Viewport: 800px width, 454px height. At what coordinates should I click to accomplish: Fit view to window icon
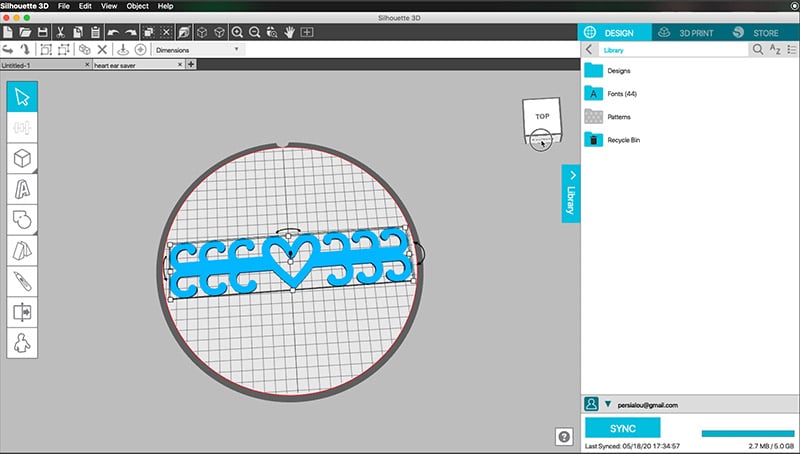pyautogui.click(x=307, y=32)
